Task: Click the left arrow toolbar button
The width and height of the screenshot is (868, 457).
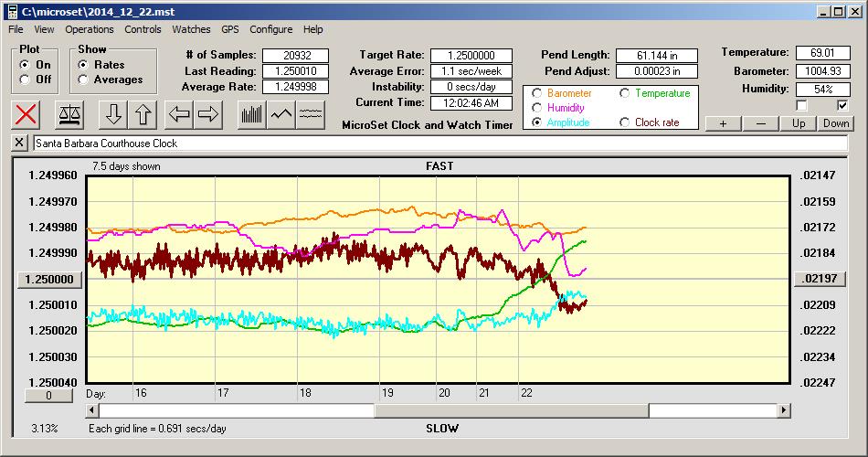Action: (x=179, y=114)
